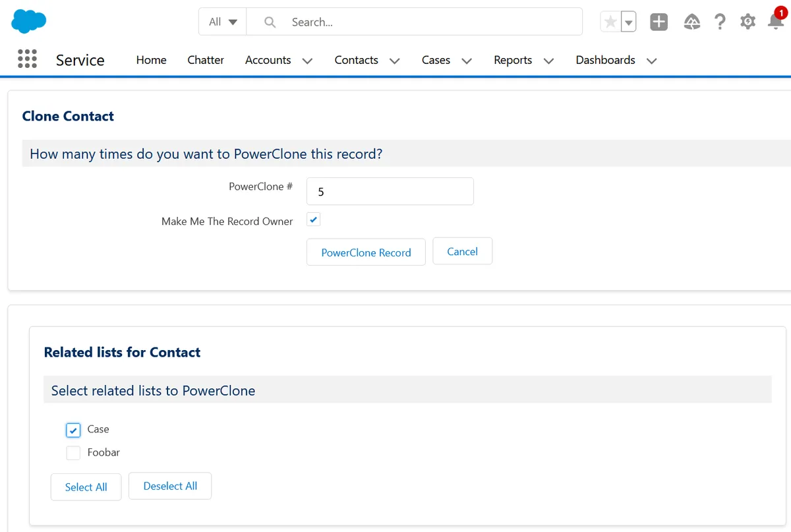791x532 pixels.
Task: Open the Dashboards tab
Action: pos(605,60)
